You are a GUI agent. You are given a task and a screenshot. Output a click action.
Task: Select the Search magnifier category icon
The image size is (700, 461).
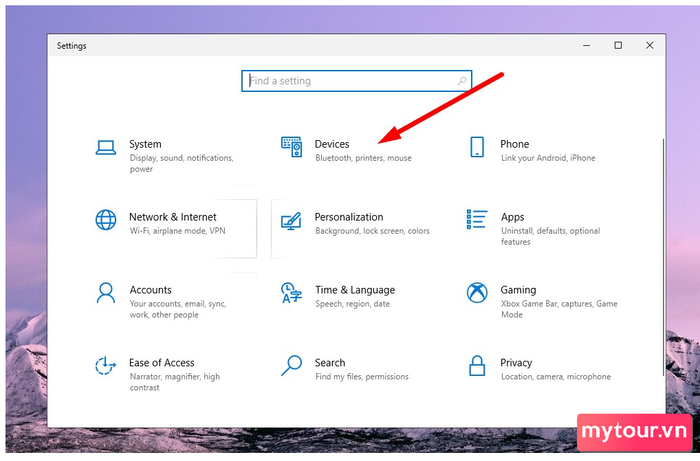point(292,365)
